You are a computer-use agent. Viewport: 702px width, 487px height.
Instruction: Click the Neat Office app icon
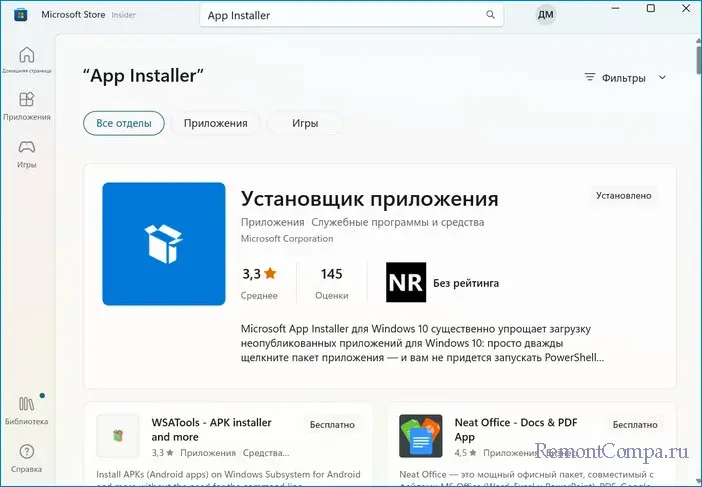coord(420,436)
